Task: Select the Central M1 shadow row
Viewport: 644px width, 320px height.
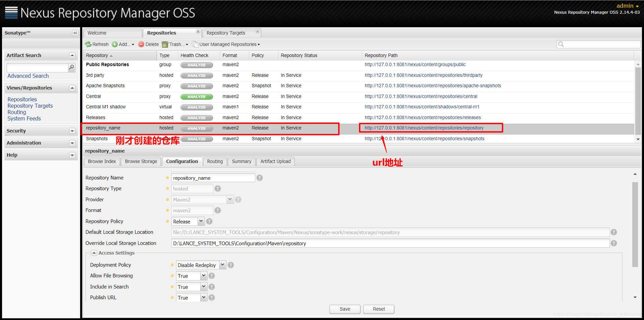Action: 359,107
